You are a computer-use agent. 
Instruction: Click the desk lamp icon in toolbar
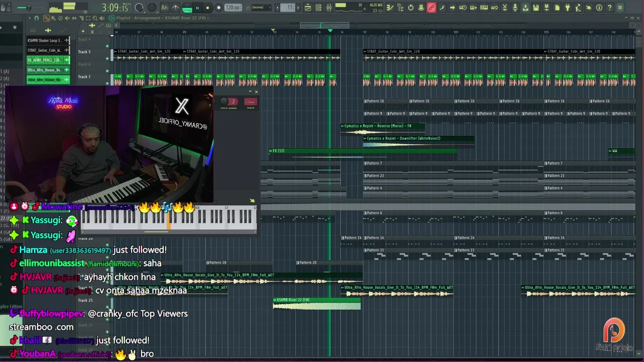coord(578,8)
